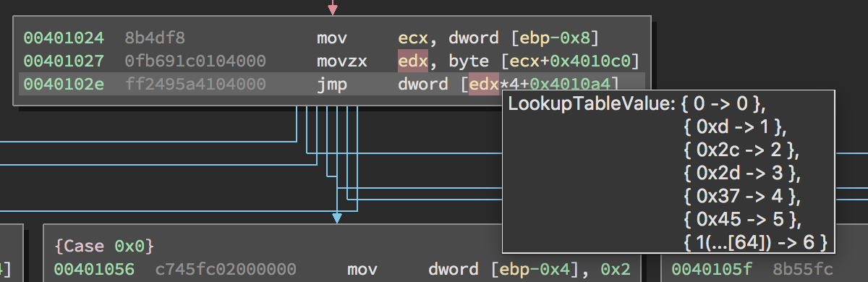
Task: Click the mov mnemonic at 00401024
Action: coord(332,38)
